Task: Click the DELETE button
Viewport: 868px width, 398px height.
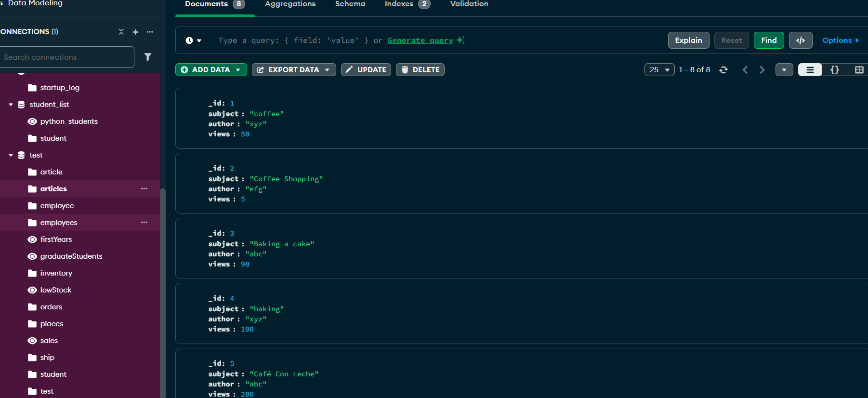Action: [x=420, y=70]
